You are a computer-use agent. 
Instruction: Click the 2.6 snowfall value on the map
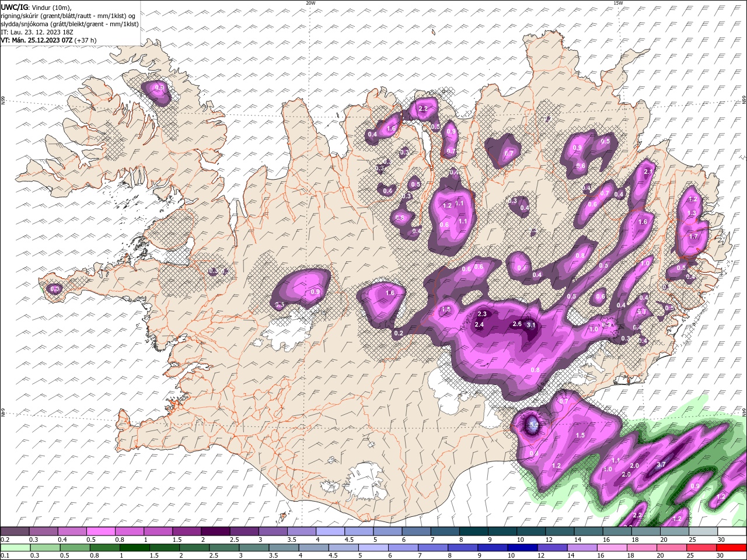516,324
